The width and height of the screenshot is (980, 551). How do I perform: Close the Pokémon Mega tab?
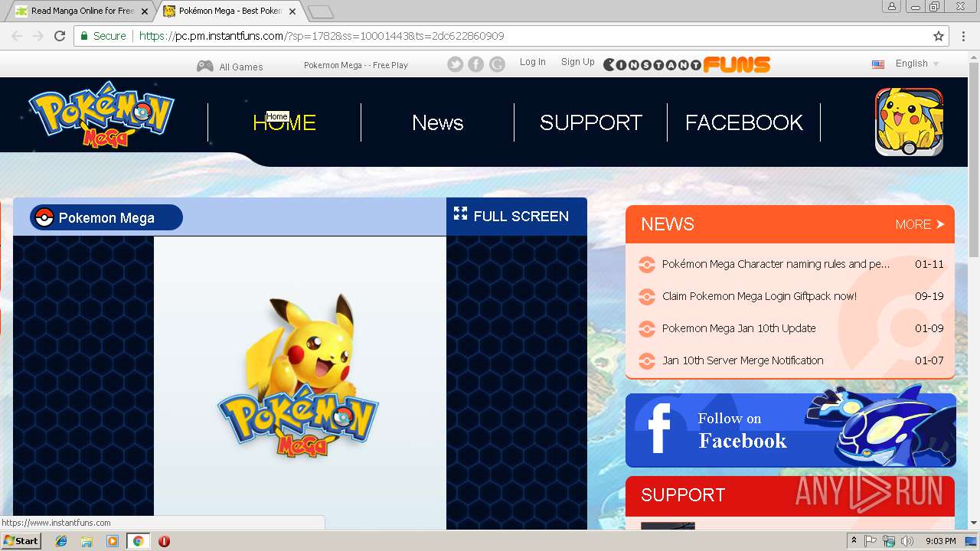[x=292, y=11]
